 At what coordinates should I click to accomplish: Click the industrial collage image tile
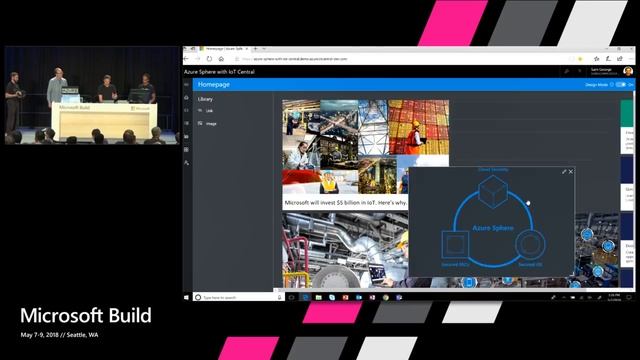click(x=366, y=147)
